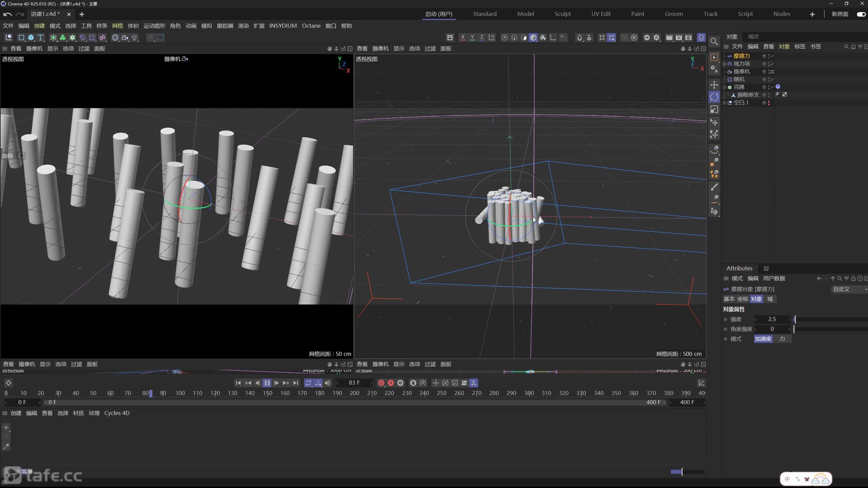Image resolution: width=868 pixels, height=488 pixels.
Task: Click the live selection tool icon
Action: pos(714,57)
